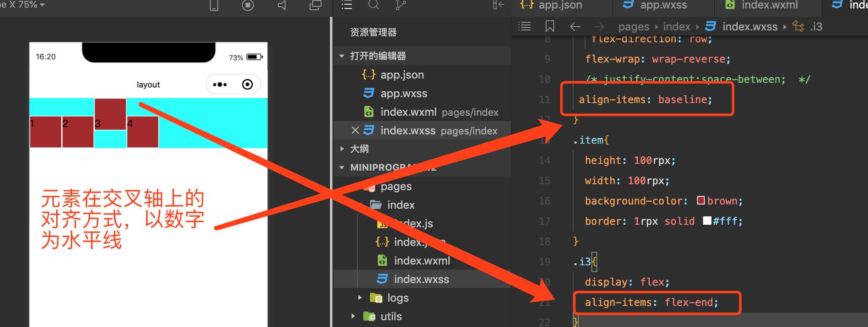Click the battery indicator in simulator status bar
868x327 pixels.
click(255, 57)
